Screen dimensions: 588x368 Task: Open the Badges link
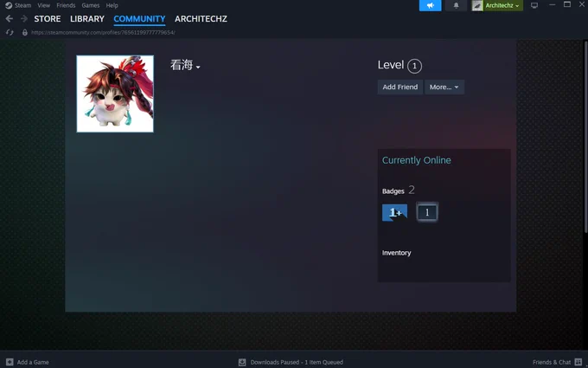point(393,191)
